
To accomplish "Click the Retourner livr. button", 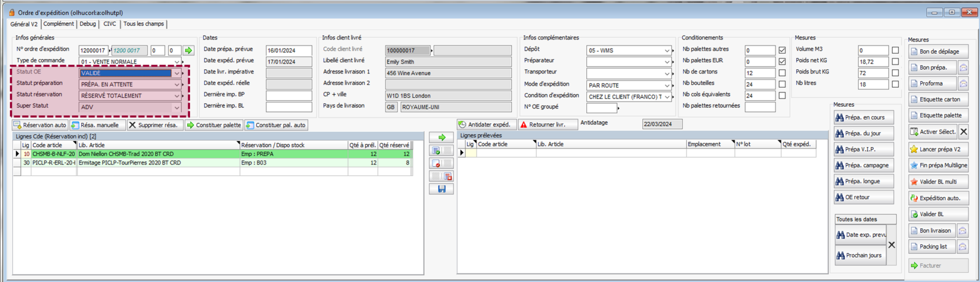I will coord(547,124).
